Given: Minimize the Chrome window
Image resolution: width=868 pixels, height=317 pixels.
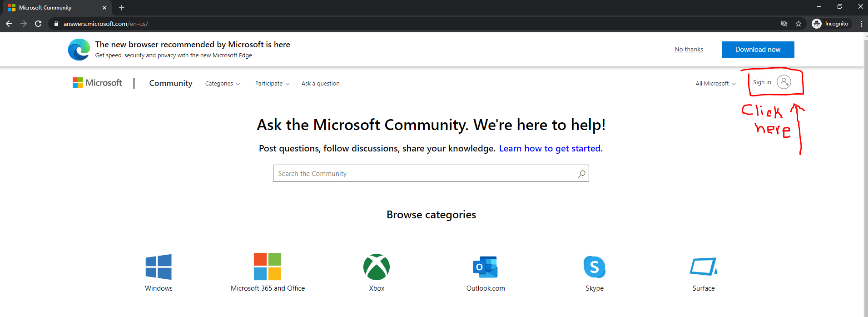Looking at the screenshot, I should point(819,7).
